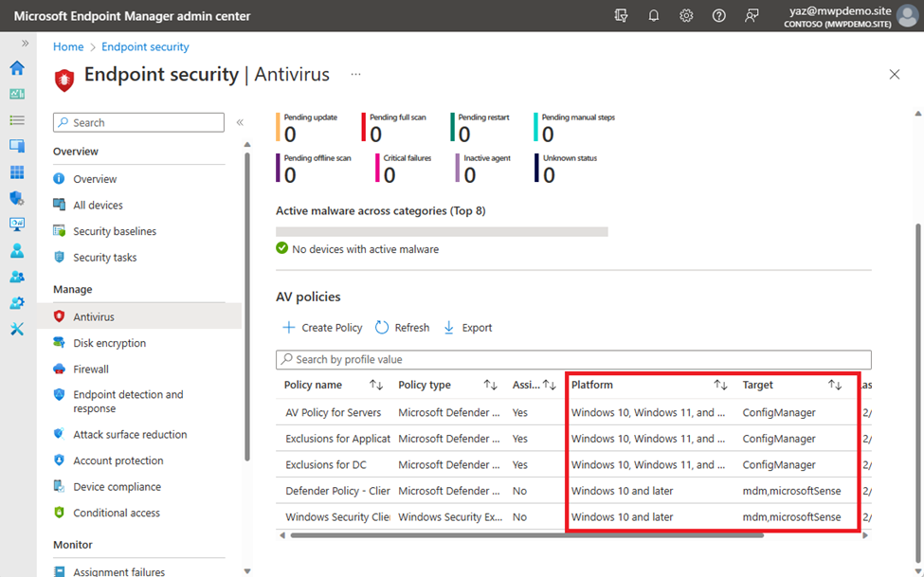Sort by Assigned column arrows
This screenshot has width=924, height=577.
pos(550,385)
